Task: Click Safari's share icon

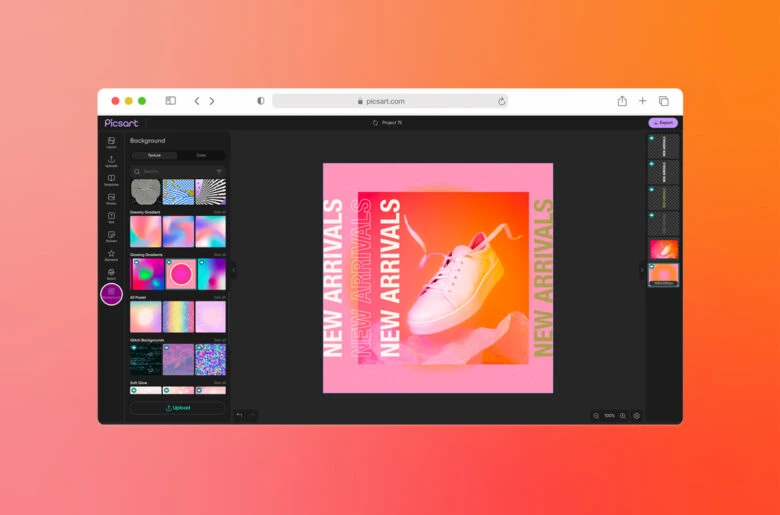Action: [622, 101]
